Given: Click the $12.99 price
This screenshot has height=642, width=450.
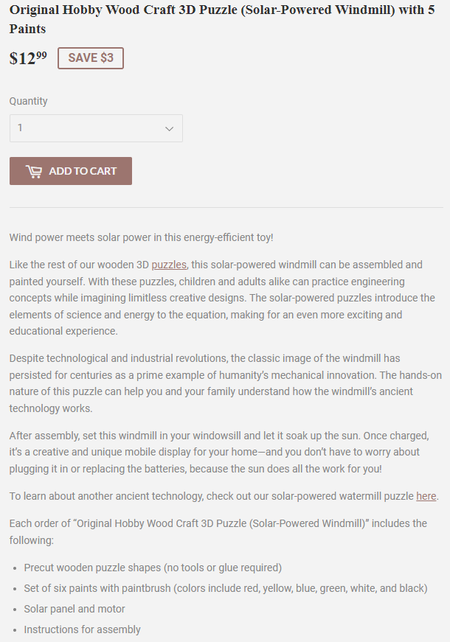Looking at the screenshot, I should [x=28, y=58].
